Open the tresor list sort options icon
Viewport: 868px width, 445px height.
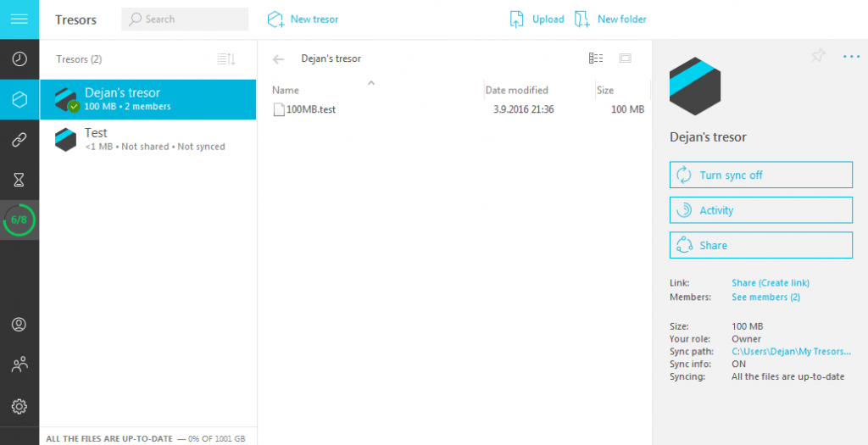pyautogui.click(x=226, y=58)
